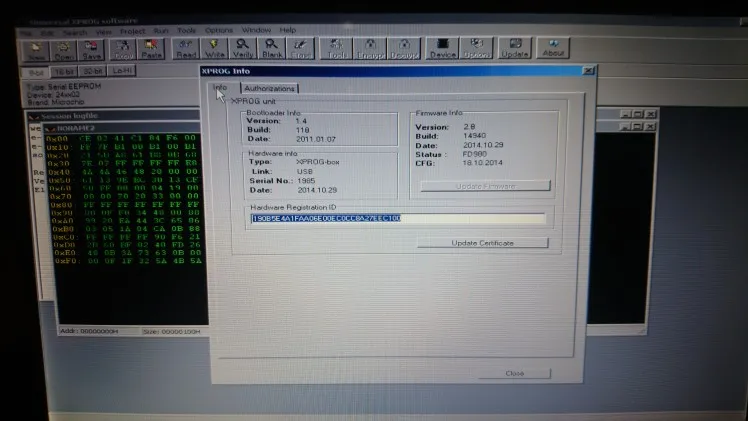
Task: Click Firmware Build value 14940
Action: point(475,136)
